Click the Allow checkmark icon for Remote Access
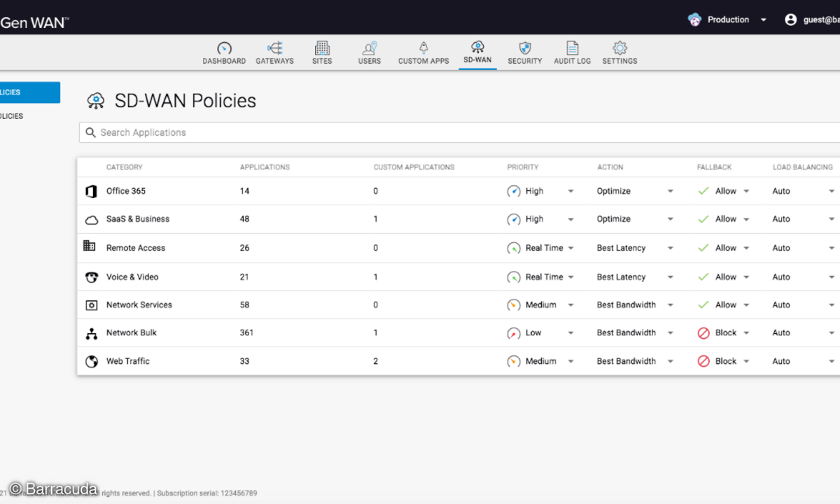This screenshot has width=840, height=504. pyautogui.click(x=703, y=248)
